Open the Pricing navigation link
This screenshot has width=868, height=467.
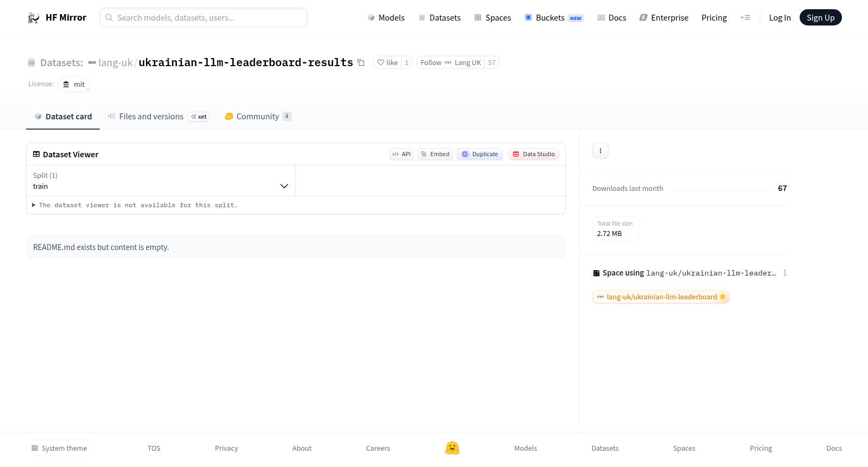click(714, 18)
